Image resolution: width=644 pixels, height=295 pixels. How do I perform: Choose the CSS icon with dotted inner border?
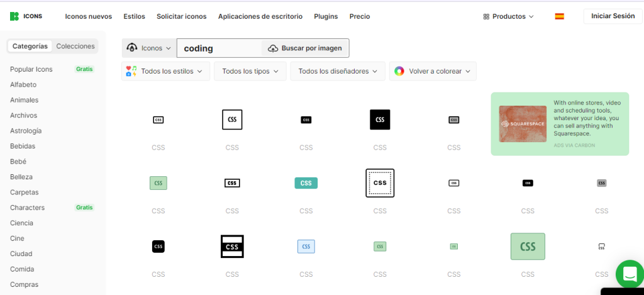click(380, 183)
